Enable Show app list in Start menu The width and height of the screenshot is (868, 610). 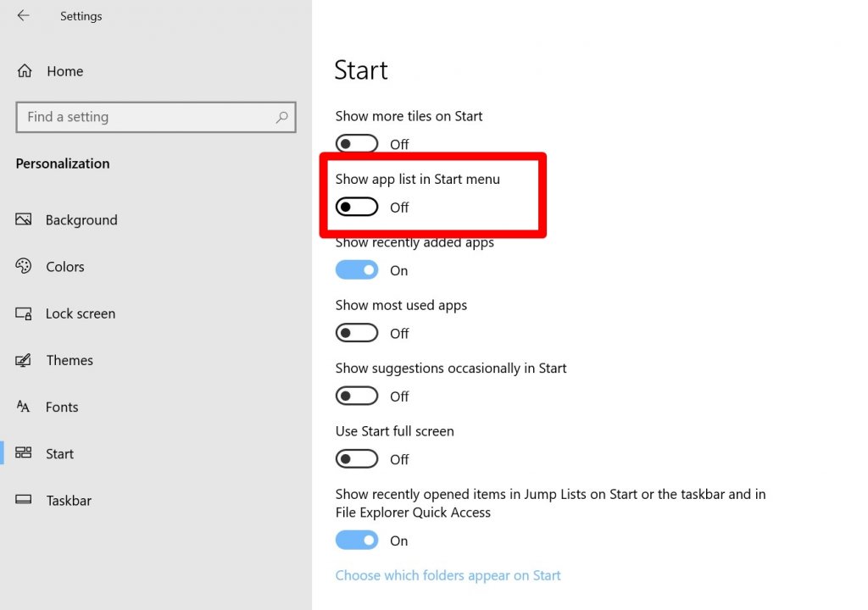pyautogui.click(x=356, y=206)
